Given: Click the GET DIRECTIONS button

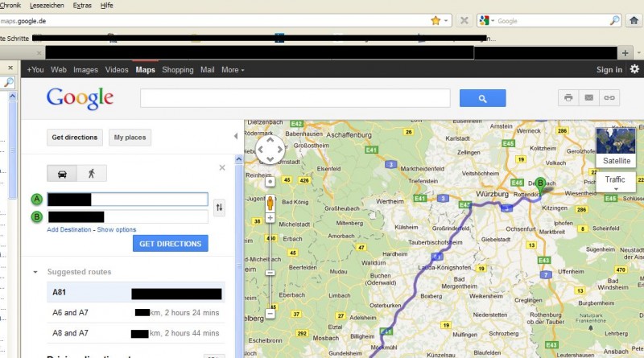Looking at the screenshot, I should [x=171, y=244].
